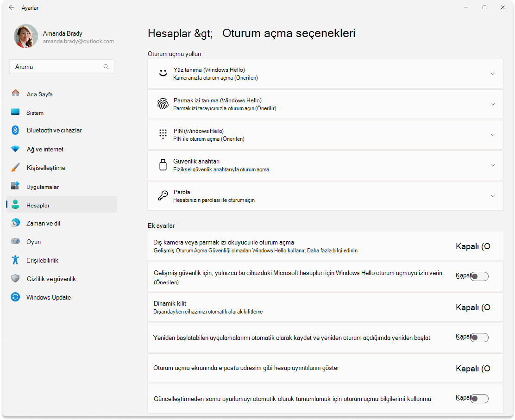Viewport: 515px width, 420px height.
Task: Click the Windows Update refresh icon
Action: 15,297
